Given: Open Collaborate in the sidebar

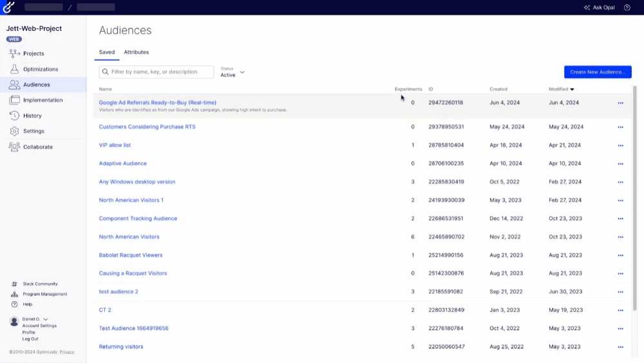Looking at the screenshot, I should click(x=37, y=147).
